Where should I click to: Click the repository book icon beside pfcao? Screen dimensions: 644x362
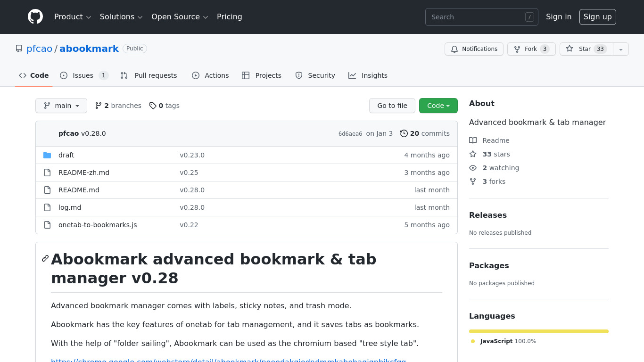pos(19,49)
